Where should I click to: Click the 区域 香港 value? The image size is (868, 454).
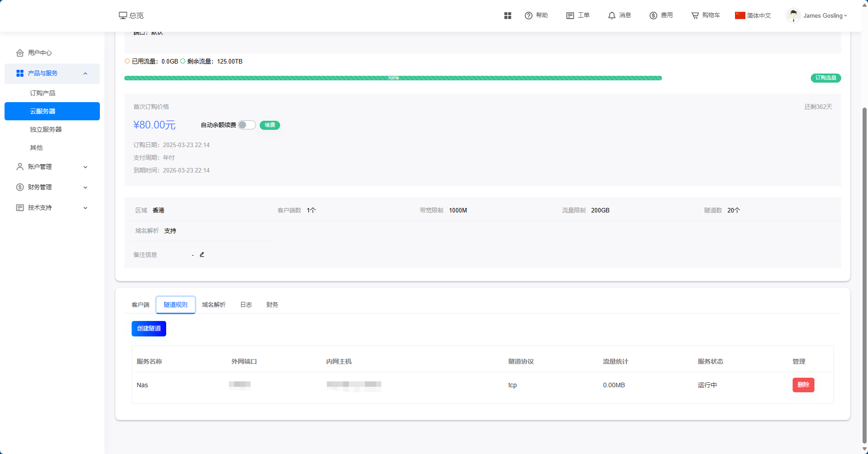[x=158, y=210]
